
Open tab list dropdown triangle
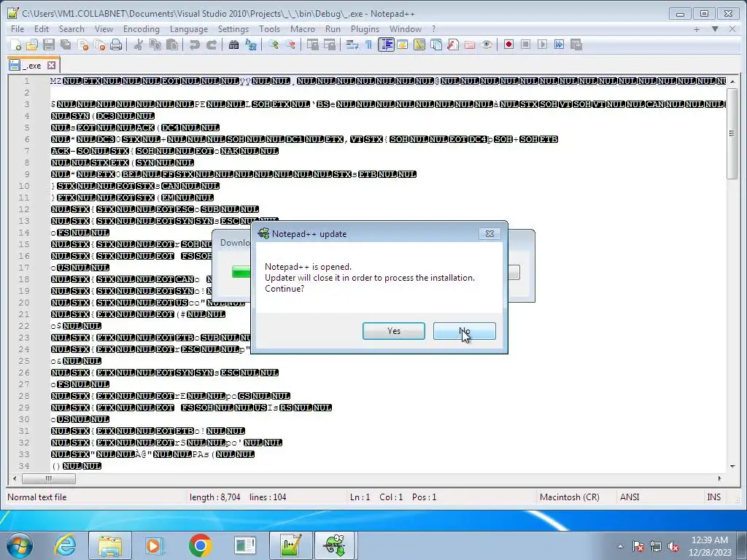[715, 29]
